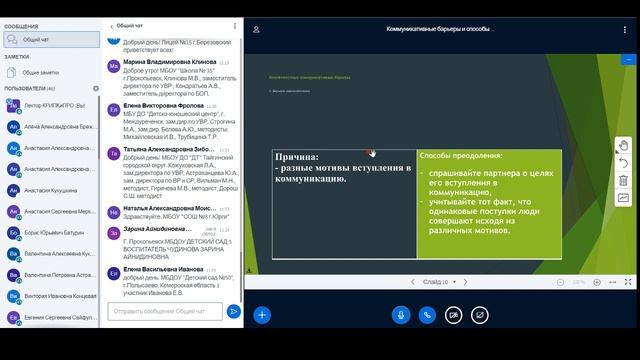Fit the slide to width
The image size is (640, 360).
tap(613, 282)
